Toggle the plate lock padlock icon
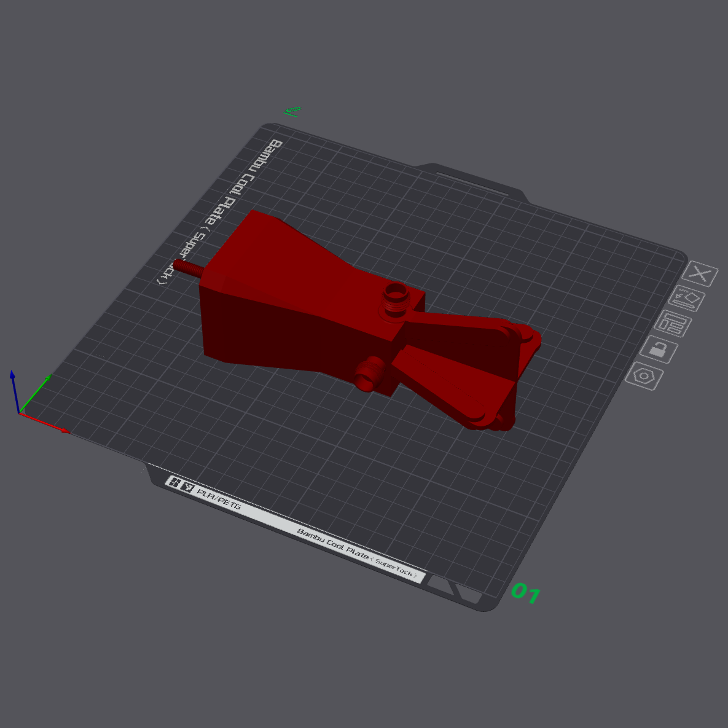Screen dimensions: 728x728 (x=658, y=350)
